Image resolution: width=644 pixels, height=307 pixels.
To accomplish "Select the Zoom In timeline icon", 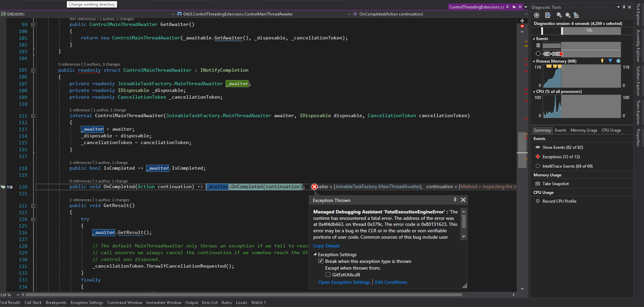I will pyautogui.click(x=559, y=15).
